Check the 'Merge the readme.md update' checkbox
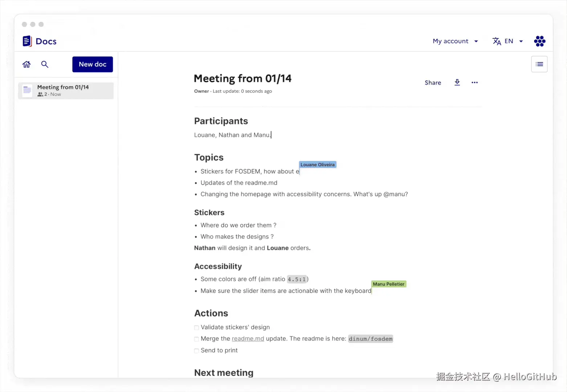The image size is (567, 392). [x=196, y=339]
